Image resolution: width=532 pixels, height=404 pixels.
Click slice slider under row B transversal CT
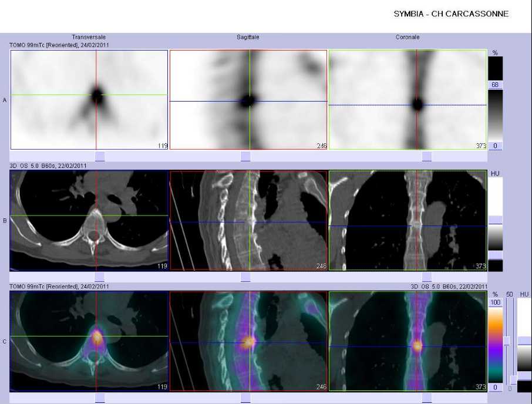click(x=100, y=277)
